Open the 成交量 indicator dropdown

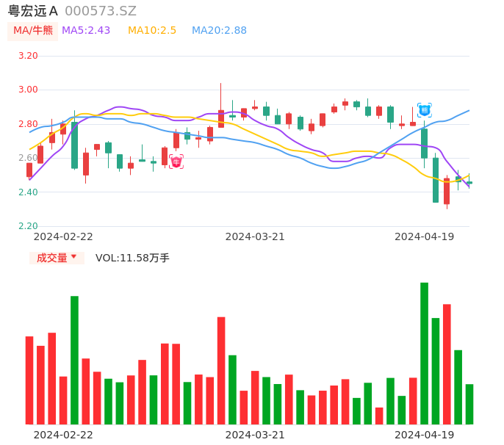(57, 258)
